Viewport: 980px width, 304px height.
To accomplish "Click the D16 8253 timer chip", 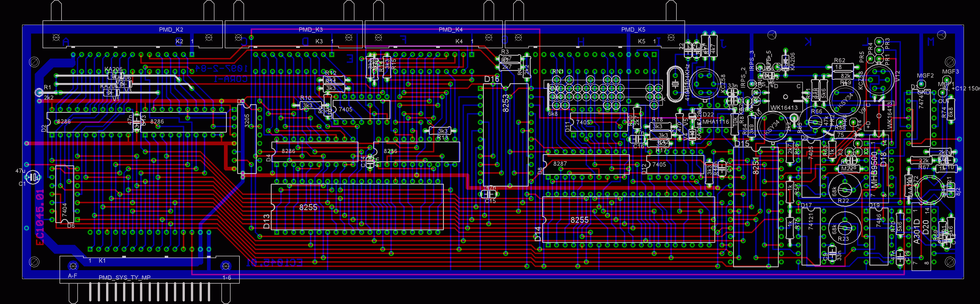I will pyautogui.click(x=505, y=135).
